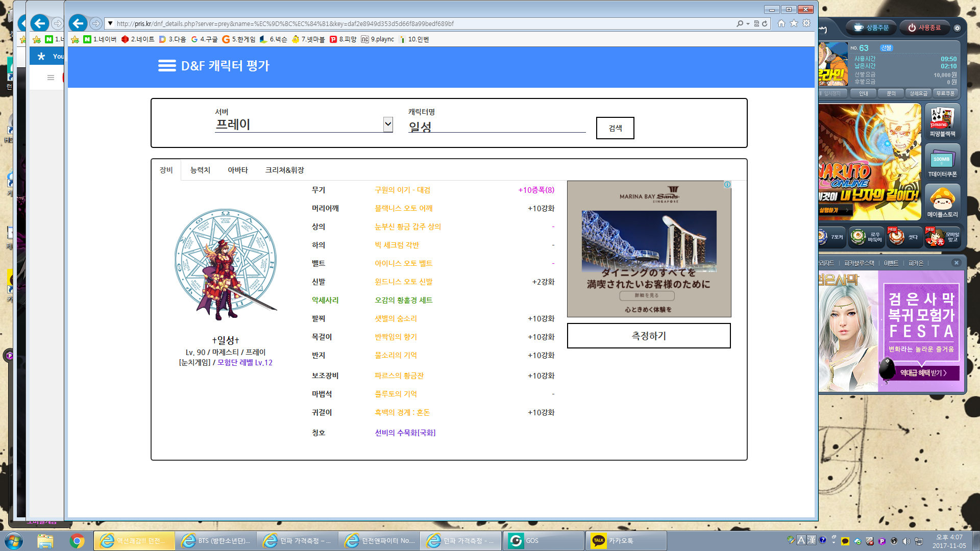Open the 7.넷마블 bookmark
Image resolution: width=980 pixels, height=551 pixels.
tap(308, 39)
